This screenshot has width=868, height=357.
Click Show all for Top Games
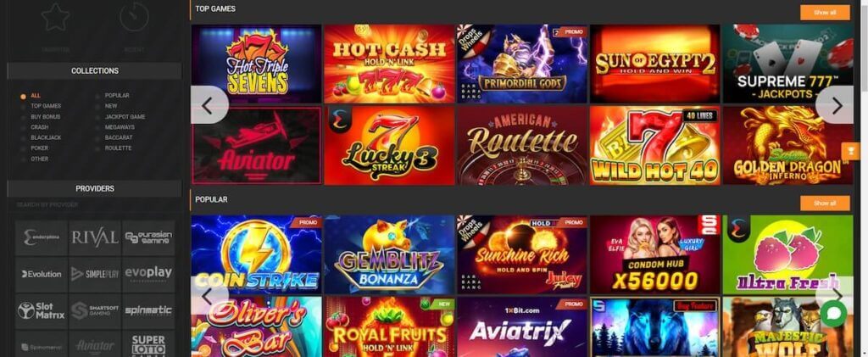tap(825, 12)
